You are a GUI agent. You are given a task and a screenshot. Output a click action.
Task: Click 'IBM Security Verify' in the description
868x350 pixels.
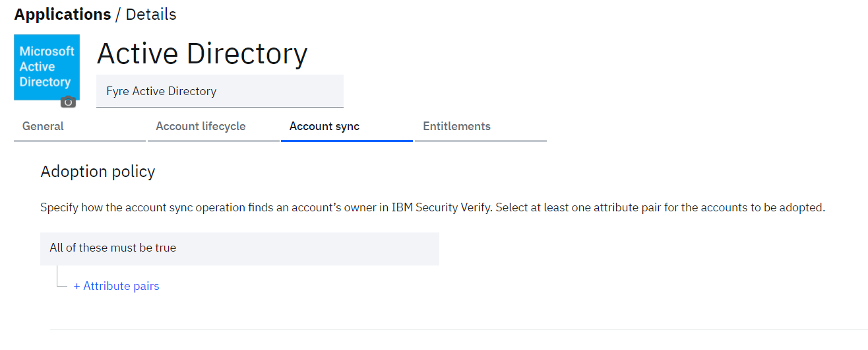coord(441,207)
